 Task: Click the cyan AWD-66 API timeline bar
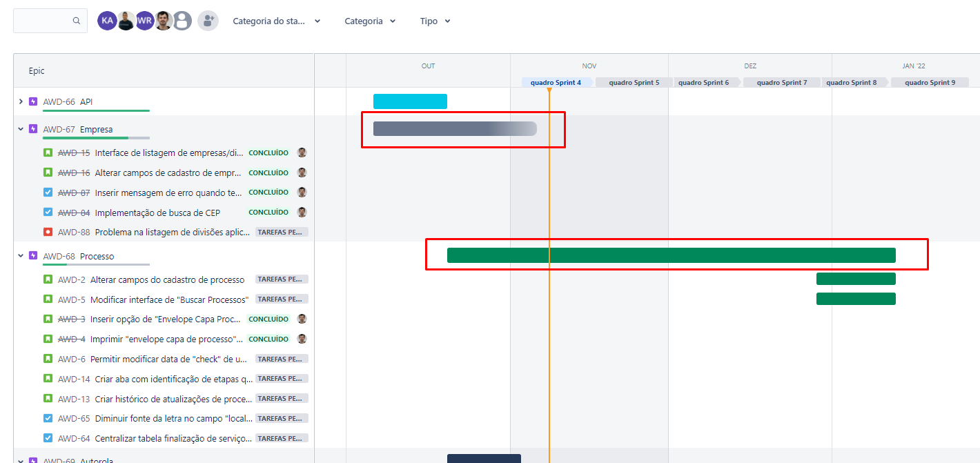coord(410,101)
